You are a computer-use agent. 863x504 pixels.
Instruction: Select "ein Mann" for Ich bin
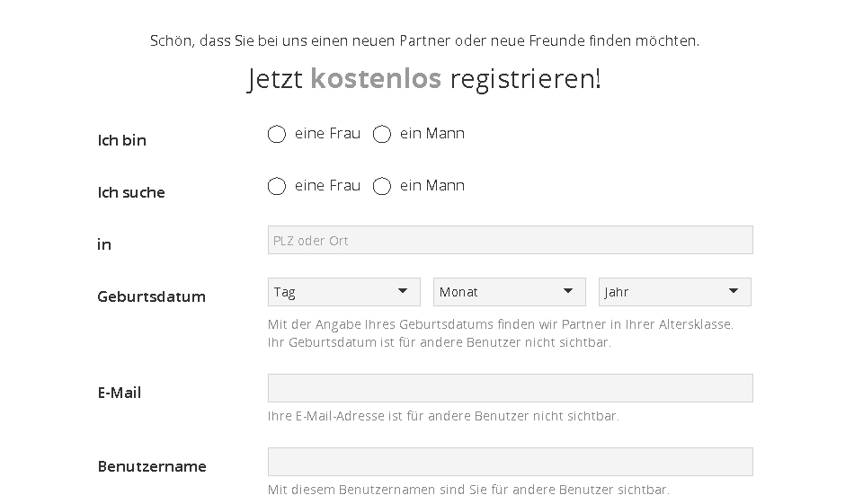pyautogui.click(x=382, y=135)
